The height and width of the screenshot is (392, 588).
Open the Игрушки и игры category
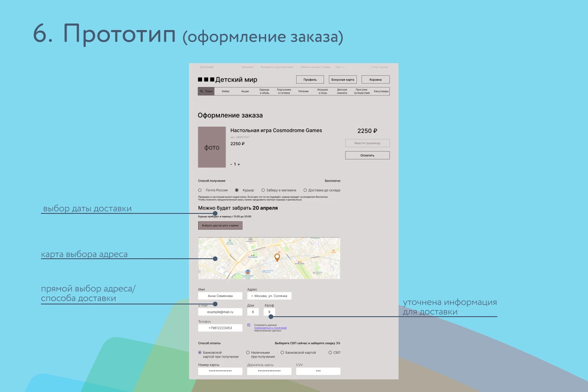point(322,91)
